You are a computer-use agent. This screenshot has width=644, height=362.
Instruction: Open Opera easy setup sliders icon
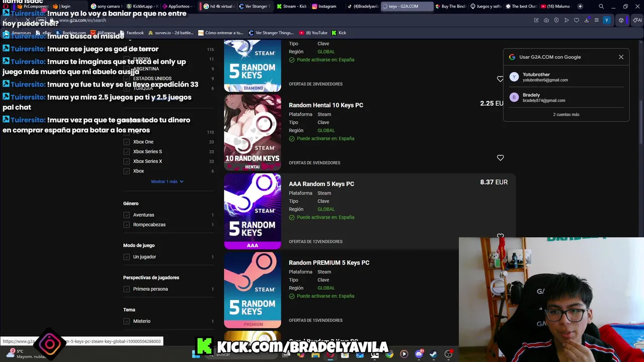[597, 20]
